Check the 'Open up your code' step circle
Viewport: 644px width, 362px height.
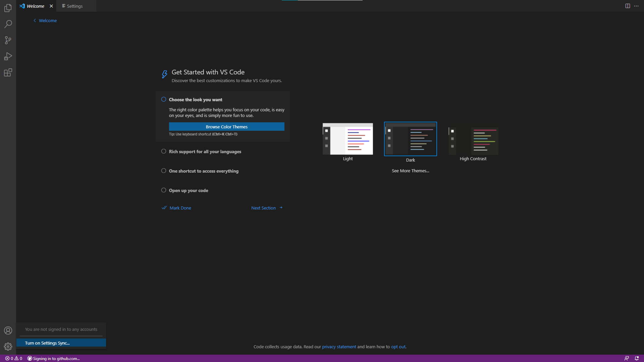click(164, 190)
